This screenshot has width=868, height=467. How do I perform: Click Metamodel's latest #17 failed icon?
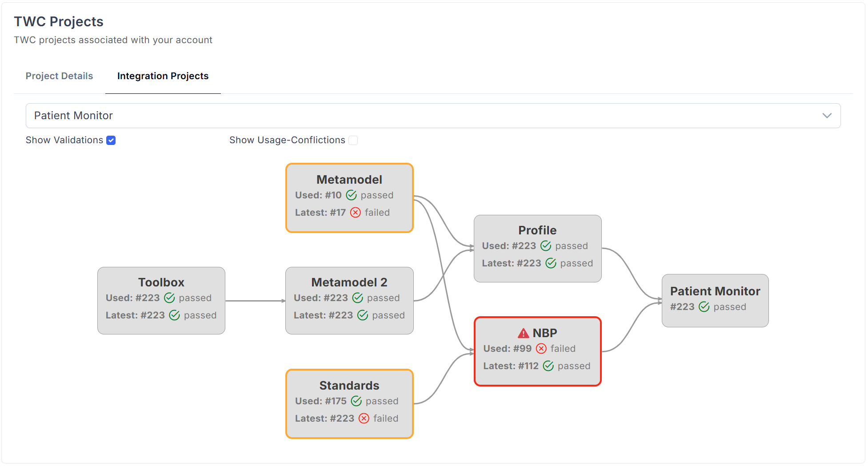click(x=355, y=213)
